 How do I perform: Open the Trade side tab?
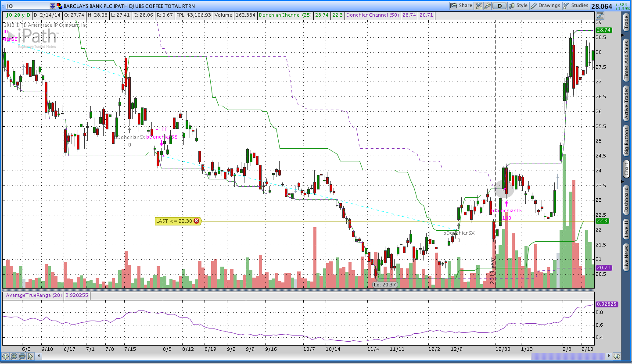(626, 22)
